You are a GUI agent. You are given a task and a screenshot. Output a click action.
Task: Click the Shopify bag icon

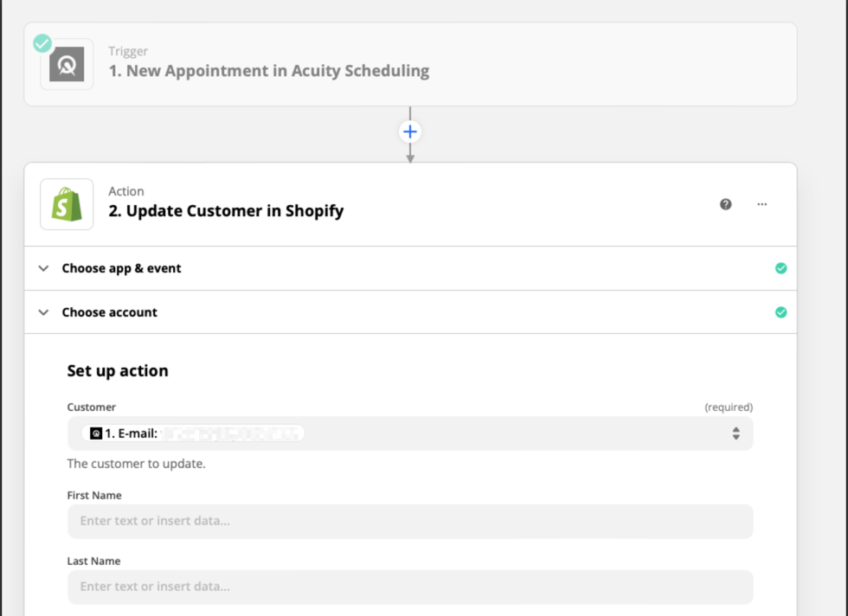click(67, 204)
